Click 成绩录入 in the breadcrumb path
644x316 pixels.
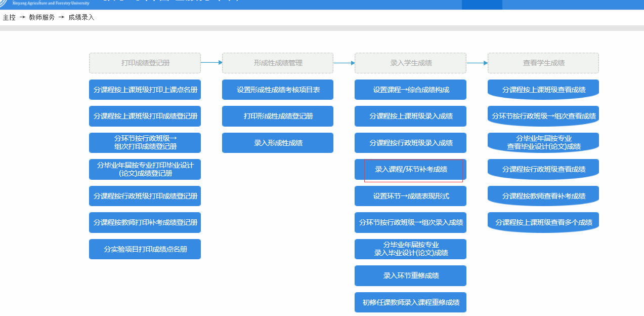[81, 17]
